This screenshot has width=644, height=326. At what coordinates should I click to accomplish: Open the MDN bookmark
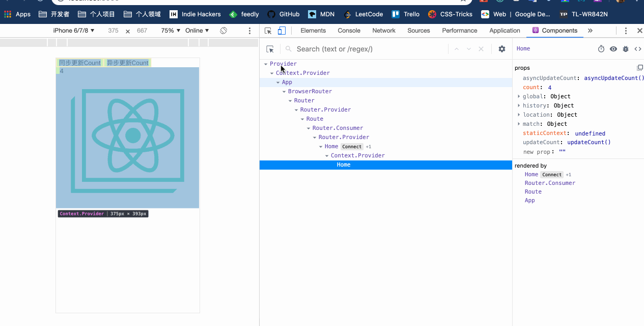click(x=321, y=14)
